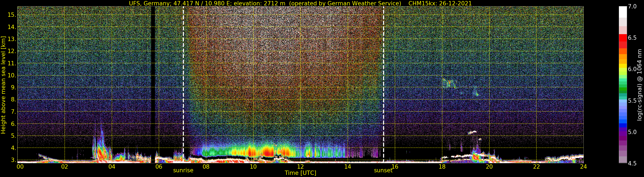Screen dimensions: 644x177
Task: Pick the yellow color at 6.0 on colorbar
Action: pyautogui.click(x=623, y=66)
